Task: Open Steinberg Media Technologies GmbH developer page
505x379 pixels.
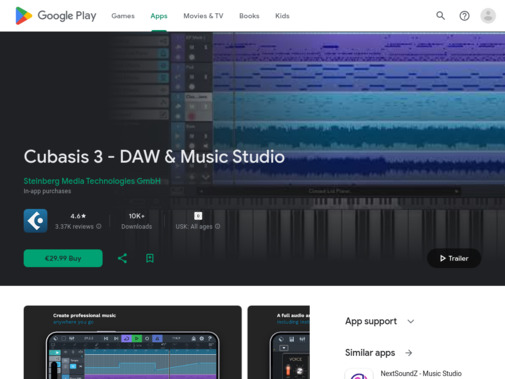Action: pyautogui.click(x=92, y=181)
